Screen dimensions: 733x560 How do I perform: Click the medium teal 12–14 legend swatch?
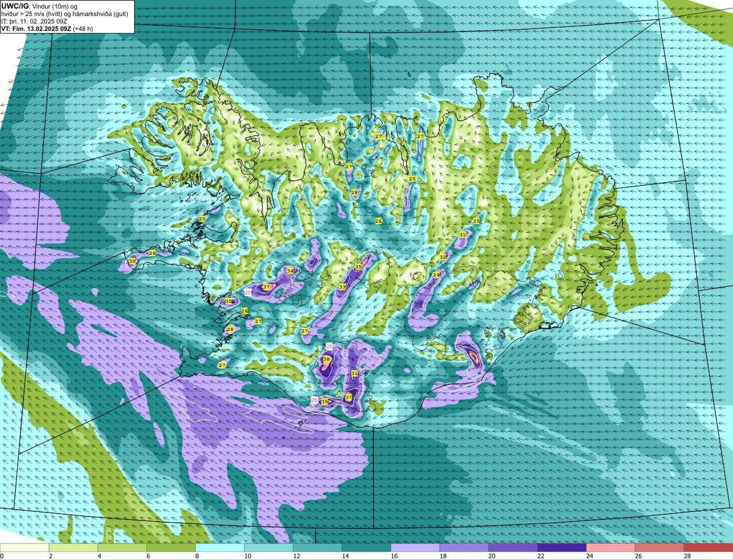coord(318,548)
